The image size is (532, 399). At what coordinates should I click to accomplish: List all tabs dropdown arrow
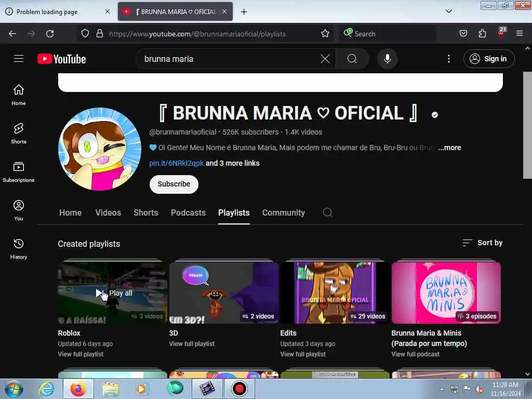click(x=448, y=11)
